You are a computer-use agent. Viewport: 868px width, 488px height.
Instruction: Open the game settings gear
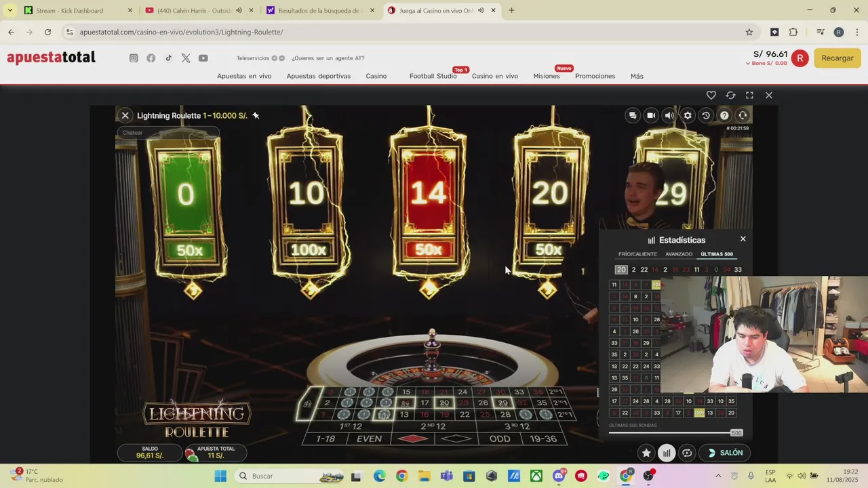pos(688,115)
